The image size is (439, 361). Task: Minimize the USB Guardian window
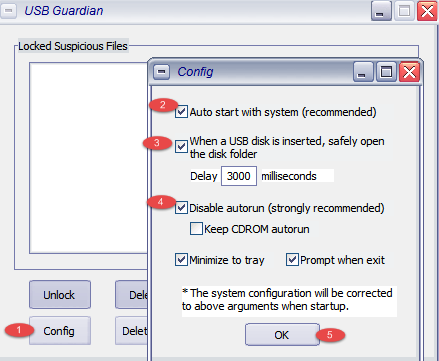pos(381,11)
